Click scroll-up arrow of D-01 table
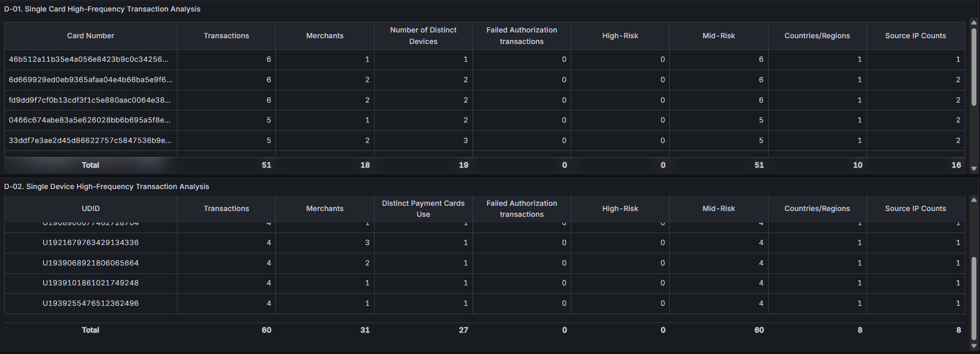Screen dimensions: 980x354 pyautogui.click(x=974, y=23)
